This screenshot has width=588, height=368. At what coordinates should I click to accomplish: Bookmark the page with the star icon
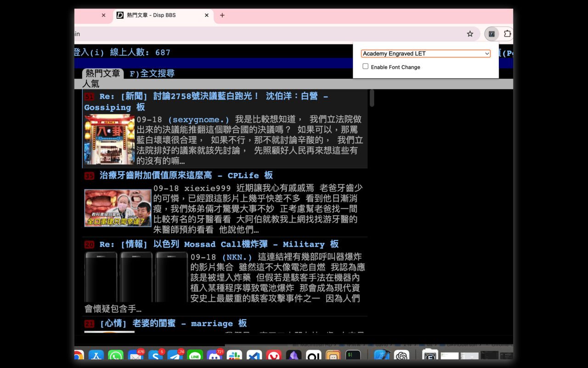[x=469, y=34]
